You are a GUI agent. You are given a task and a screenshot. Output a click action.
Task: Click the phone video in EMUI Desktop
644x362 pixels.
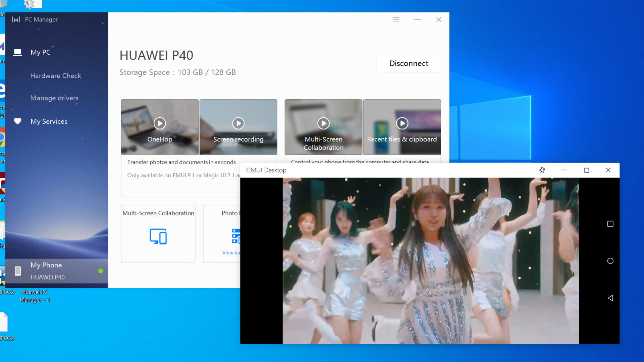pos(430,261)
